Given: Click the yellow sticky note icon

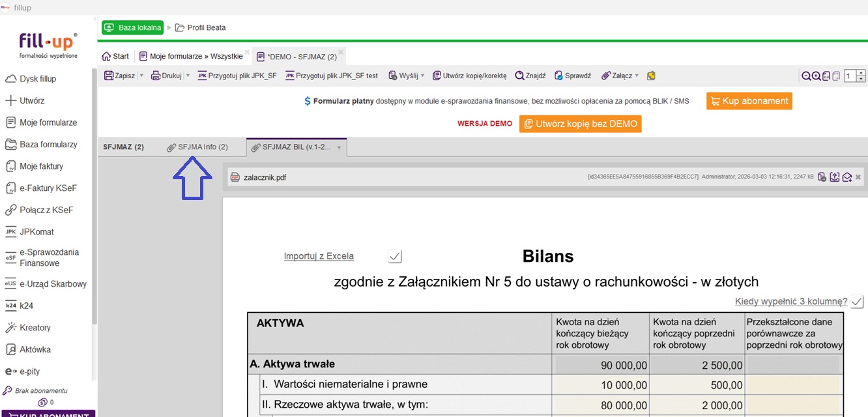Looking at the screenshot, I should pos(650,76).
